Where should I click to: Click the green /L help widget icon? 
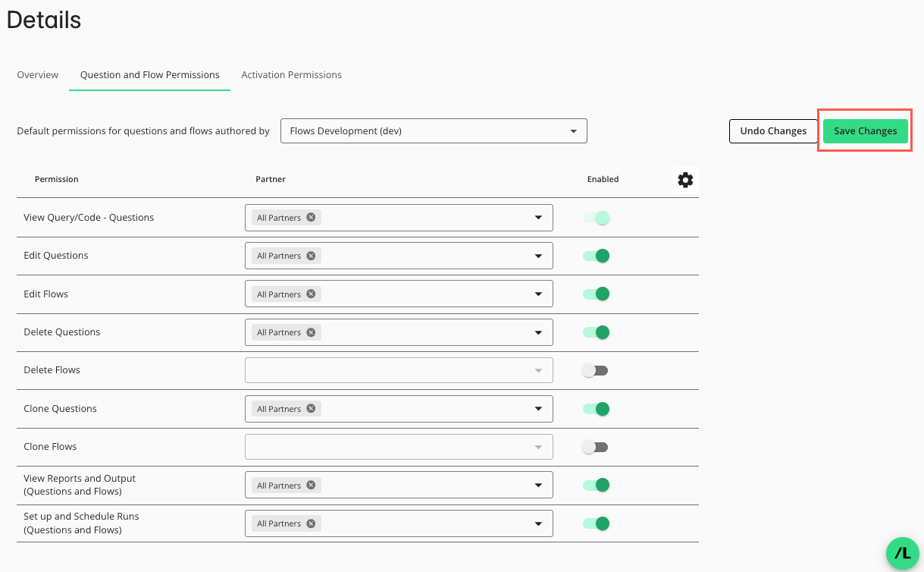click(x=903, y=555)
